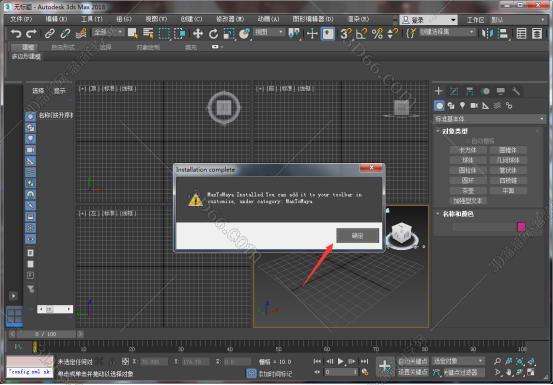Go to End playback button
553x385 pixels.
pos(364,361)
